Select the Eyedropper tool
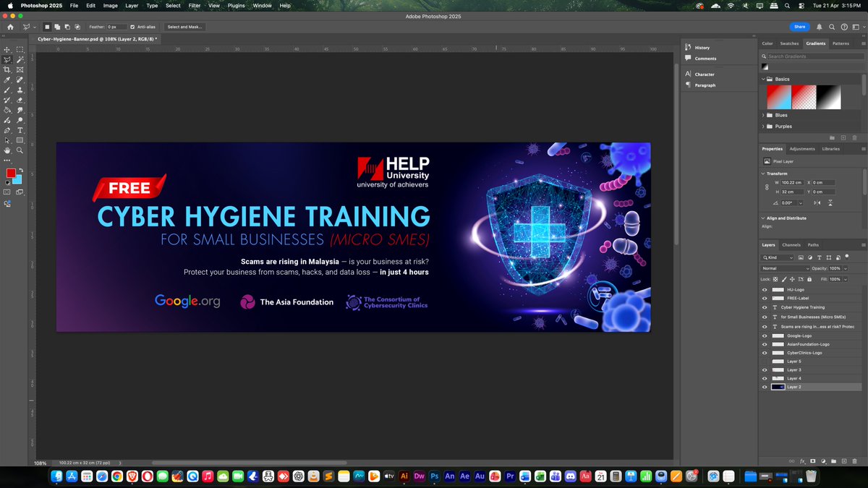This screenshot has width=868, height=488. pos(7,80)
